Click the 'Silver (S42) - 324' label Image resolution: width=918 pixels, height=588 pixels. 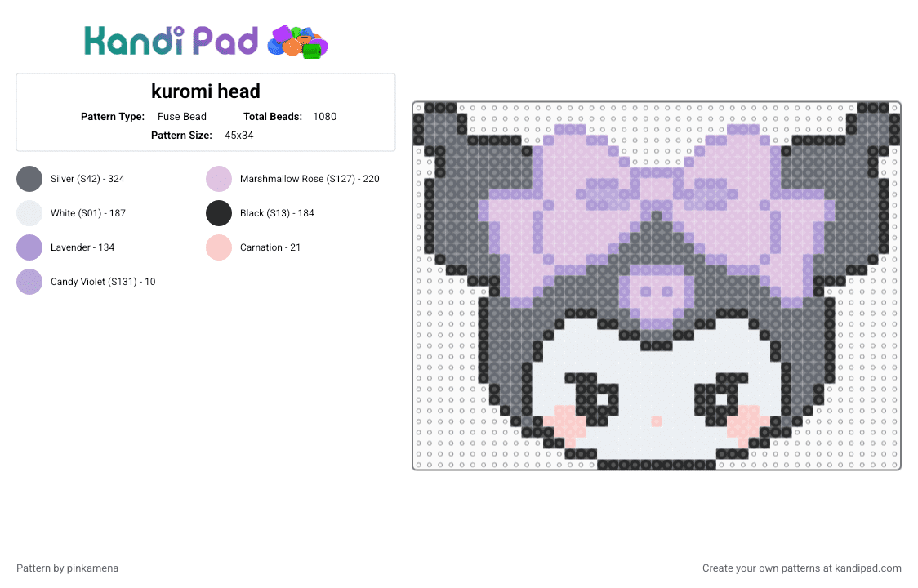(x=87, y=179)
